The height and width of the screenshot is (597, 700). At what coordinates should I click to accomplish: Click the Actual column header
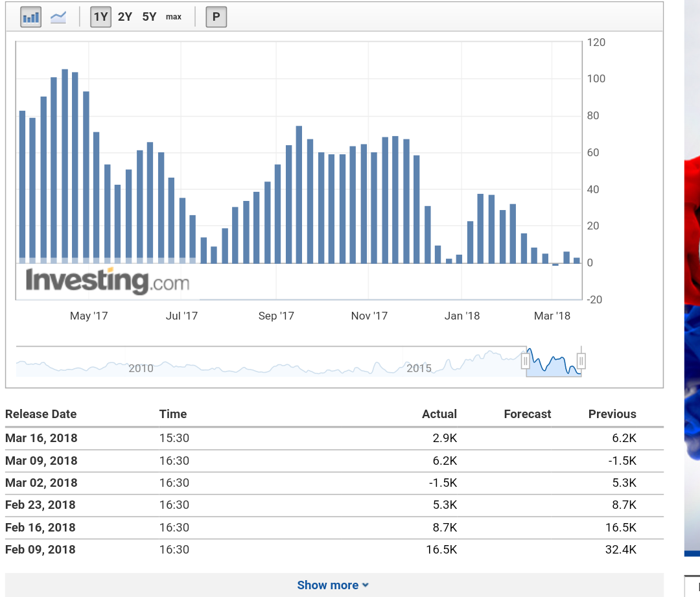440,414
